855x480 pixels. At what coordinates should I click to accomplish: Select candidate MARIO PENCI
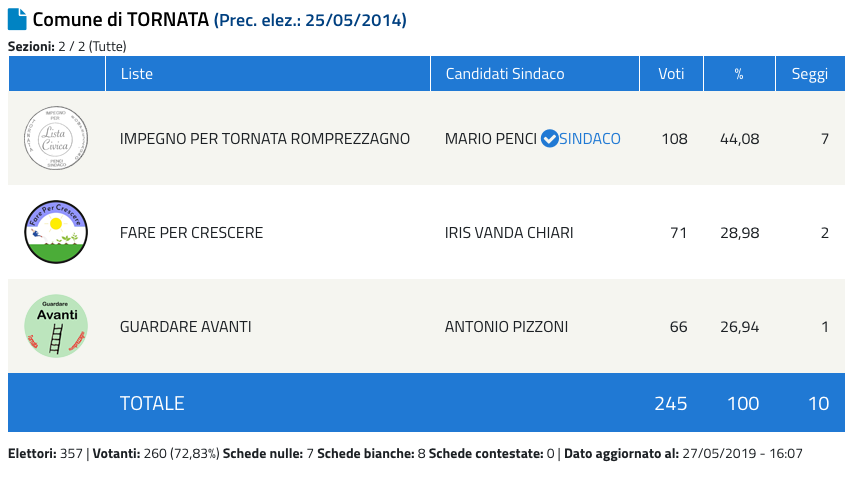click(491, 139)
